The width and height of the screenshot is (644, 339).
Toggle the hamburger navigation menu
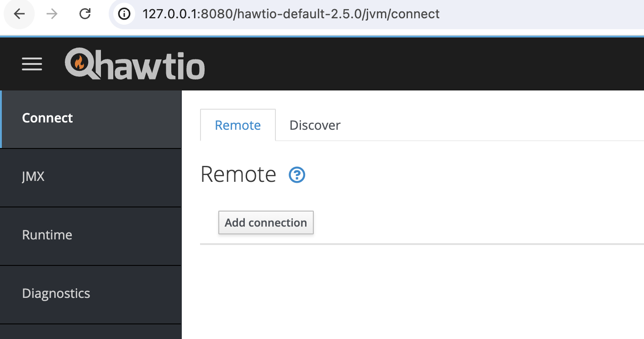point(32,64)
